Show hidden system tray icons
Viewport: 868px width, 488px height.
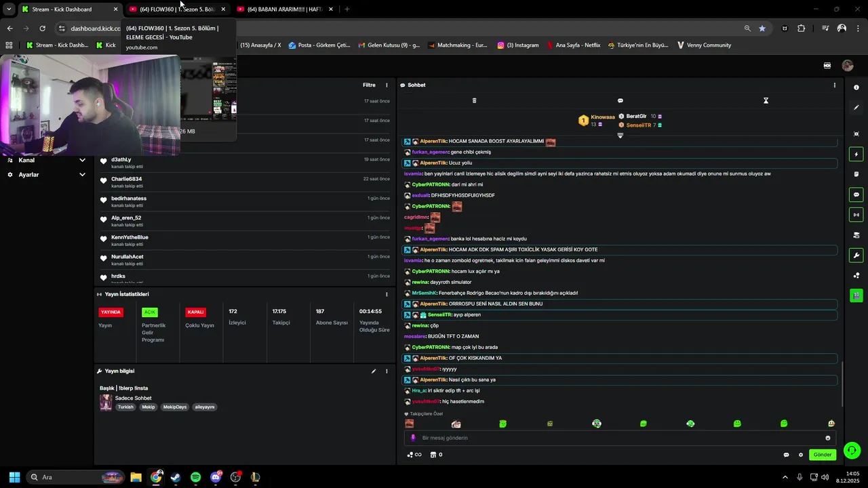[x=785, y=477]
